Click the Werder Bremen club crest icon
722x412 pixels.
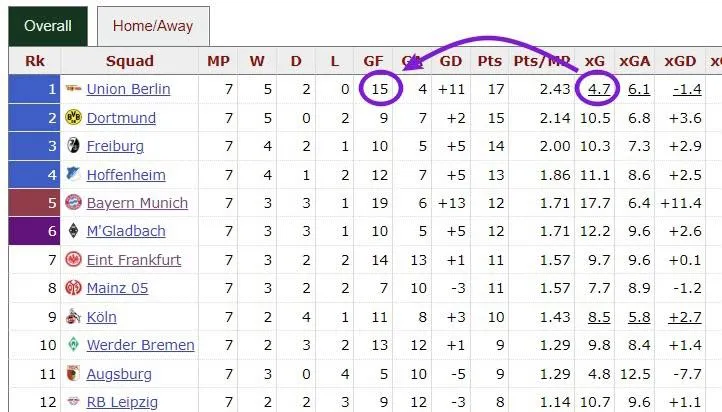point(73,345)
